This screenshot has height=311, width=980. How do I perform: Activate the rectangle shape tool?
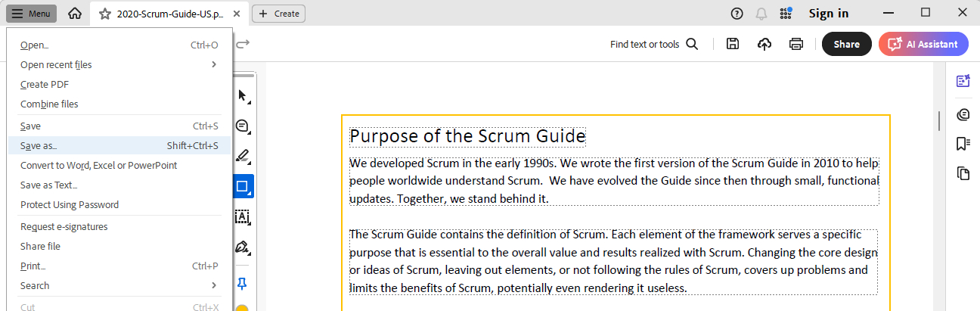(243, 186)
